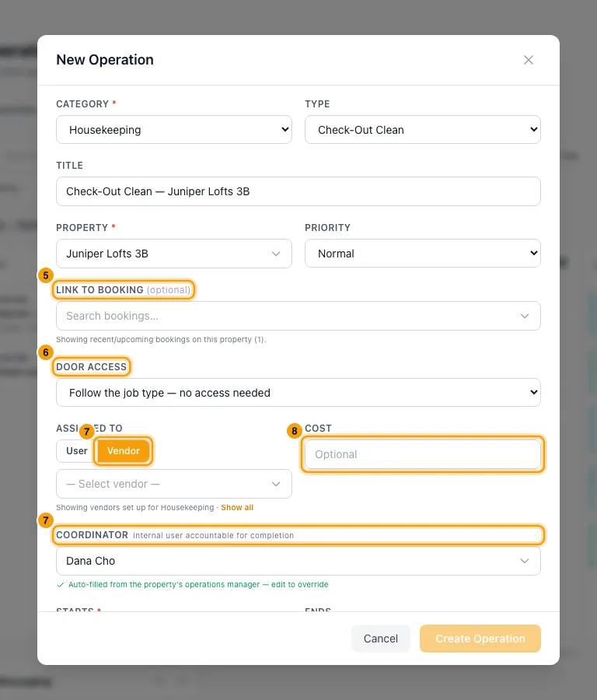Open the Coordinator dropdown showing Dana Cho

click(x=298, y=561)
